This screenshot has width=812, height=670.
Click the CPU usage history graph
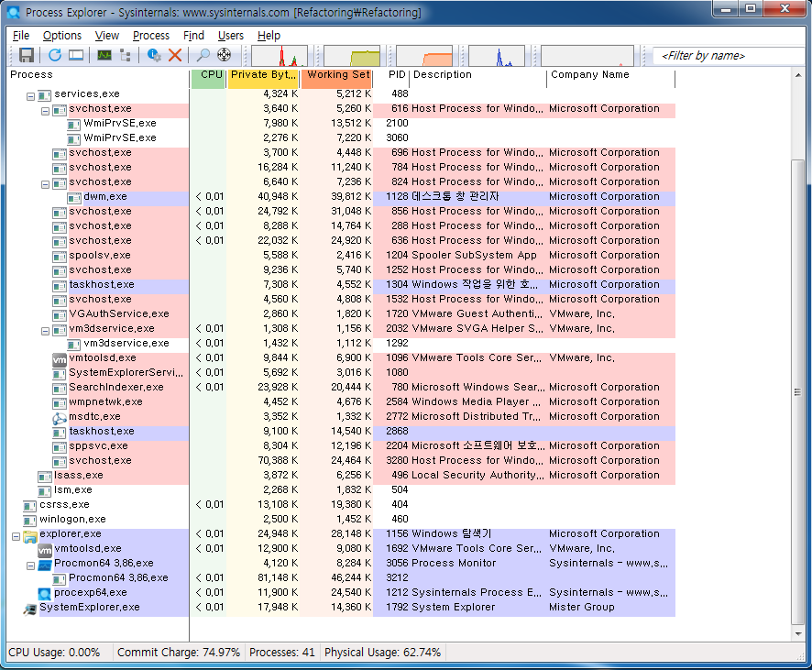coord(280,56)
